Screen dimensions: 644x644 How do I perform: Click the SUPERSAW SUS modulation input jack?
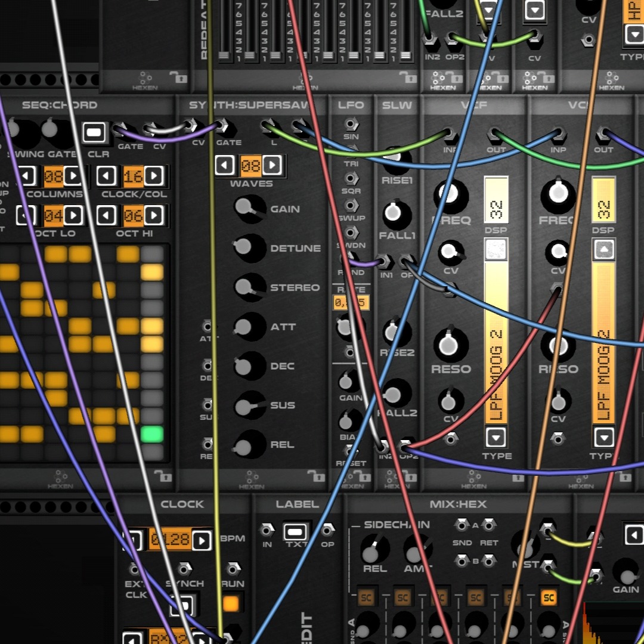[207, 405]
